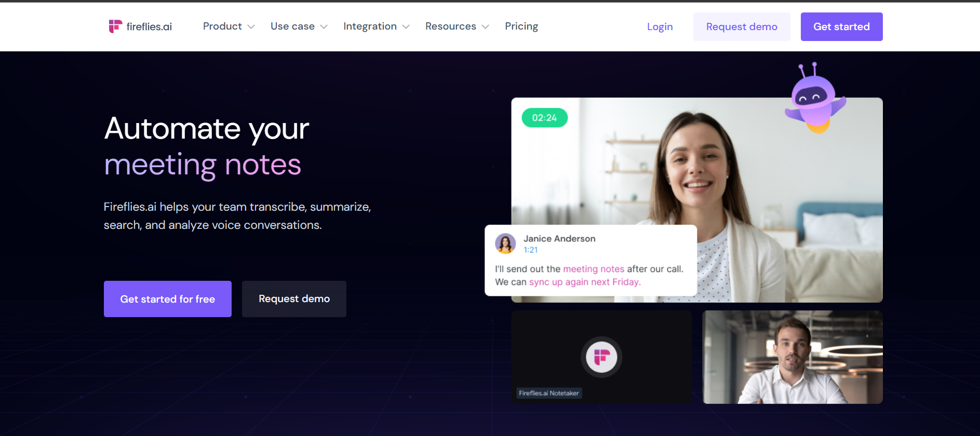Image resolution: width=980 pixels, height=436 pixels.
Task: Click Get started for free button
Action: [x=168, y=299]
